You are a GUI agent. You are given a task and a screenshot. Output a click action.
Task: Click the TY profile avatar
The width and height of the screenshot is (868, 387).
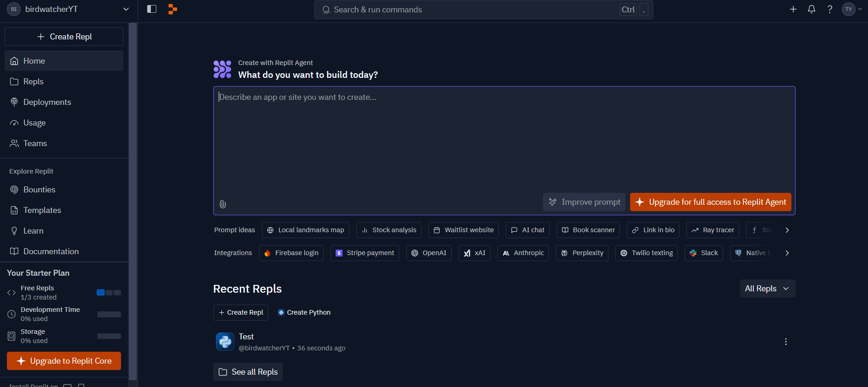click(849, 9)
